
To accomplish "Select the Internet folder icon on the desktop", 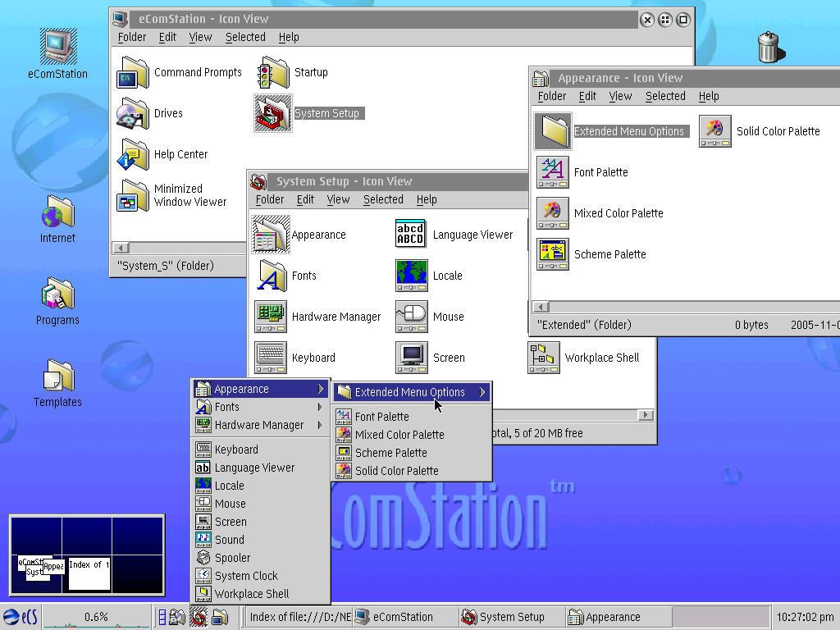I will [58, 211].
